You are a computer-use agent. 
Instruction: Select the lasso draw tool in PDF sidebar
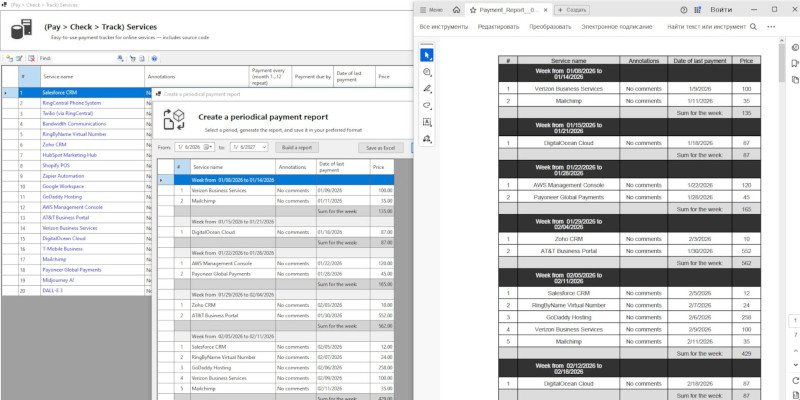(x=427, y=105)
